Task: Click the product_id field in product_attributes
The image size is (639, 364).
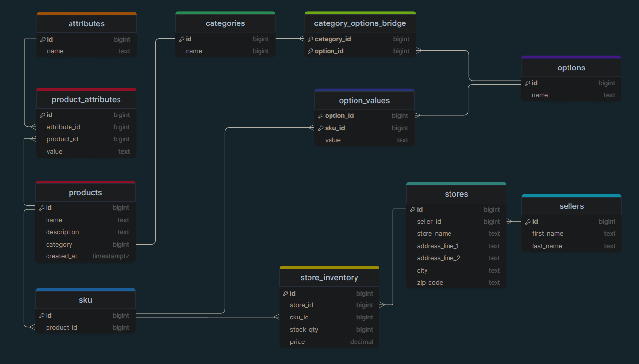Action: pos(86,139)
